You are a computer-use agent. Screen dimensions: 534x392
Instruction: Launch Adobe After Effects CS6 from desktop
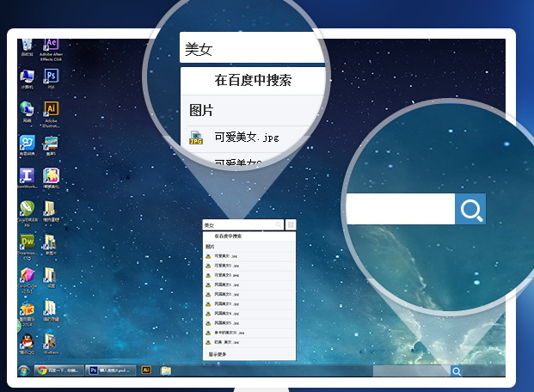pyautogui.click(x=51, y=50)
